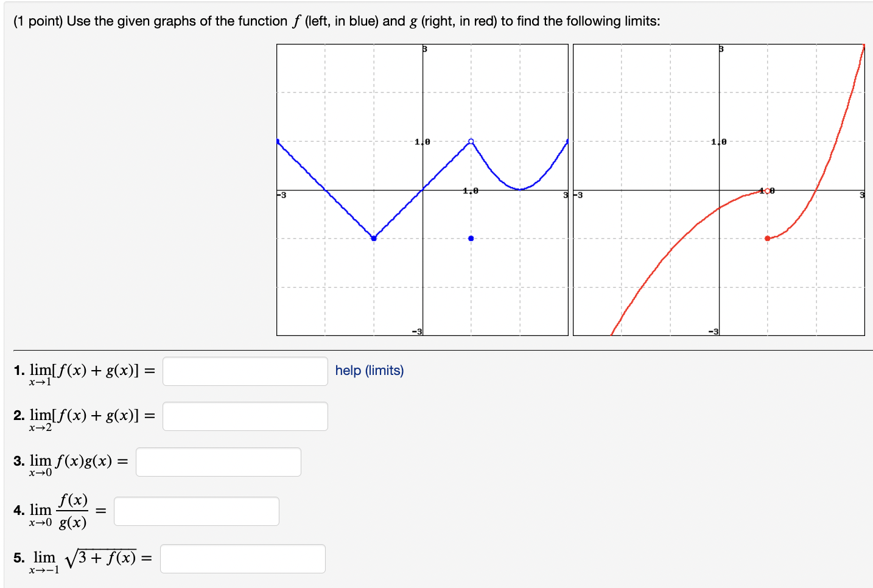Viewport: 873px width, 588px height.
Task: Click the open circle on the blue graph
Action: point(471,141)
